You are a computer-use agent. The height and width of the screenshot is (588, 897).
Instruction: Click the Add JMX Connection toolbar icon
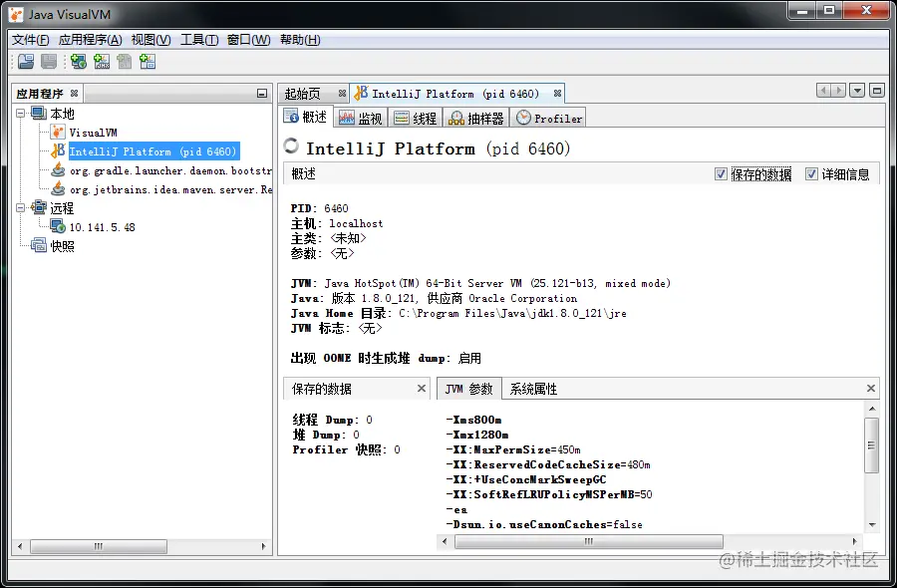pyautogui.click(x=102, y=61)
